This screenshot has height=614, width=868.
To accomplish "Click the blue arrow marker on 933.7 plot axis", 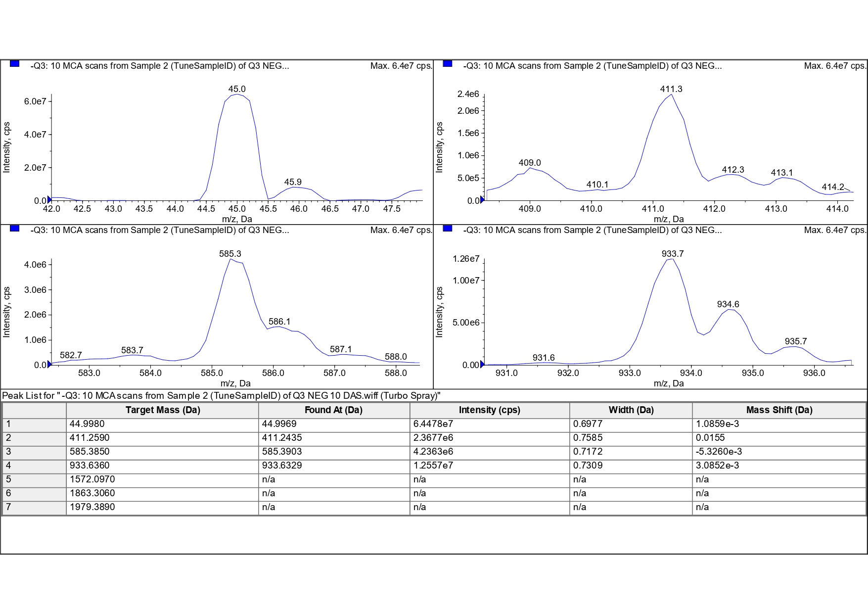I will click(482, 365).
